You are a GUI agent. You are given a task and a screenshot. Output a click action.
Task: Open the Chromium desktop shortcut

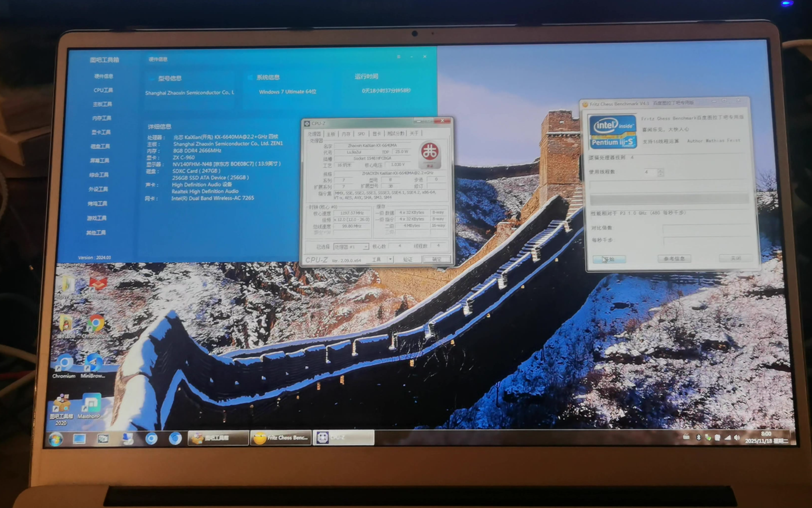pos(64,365)
